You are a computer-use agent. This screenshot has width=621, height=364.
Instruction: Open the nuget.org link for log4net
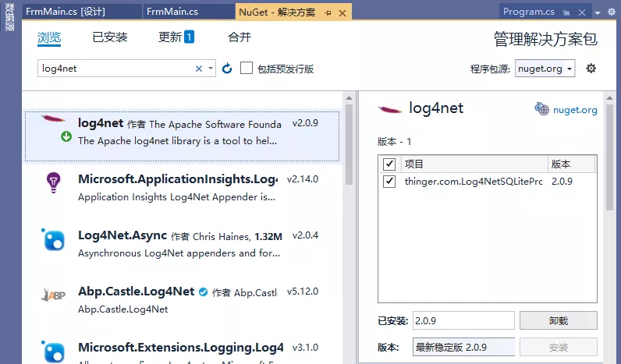pyautogui.click(x=574, y=110)
